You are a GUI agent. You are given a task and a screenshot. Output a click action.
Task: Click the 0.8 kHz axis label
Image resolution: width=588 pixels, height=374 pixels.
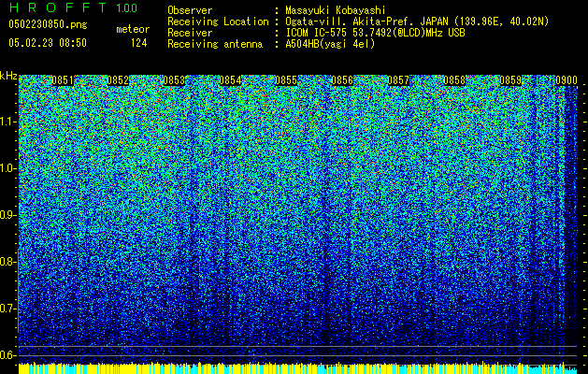tap(8, 262)
